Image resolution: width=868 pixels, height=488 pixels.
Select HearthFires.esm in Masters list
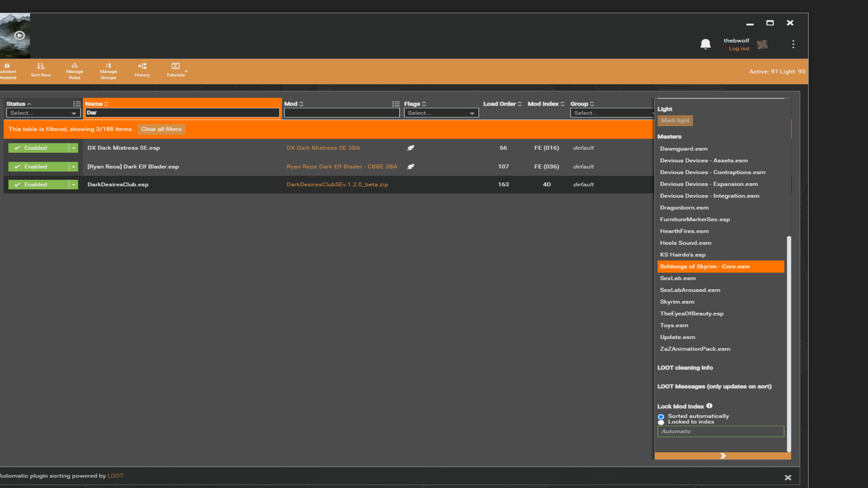click(684, 231)
